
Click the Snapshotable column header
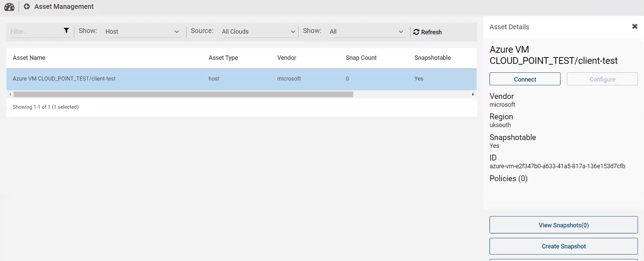pyautogui.click(x=433, y=58)
